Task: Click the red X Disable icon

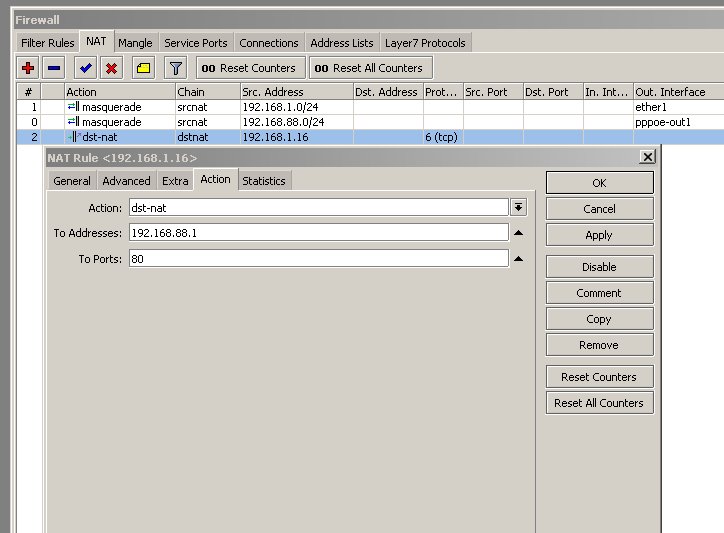Action: click(x=111, y=68)
